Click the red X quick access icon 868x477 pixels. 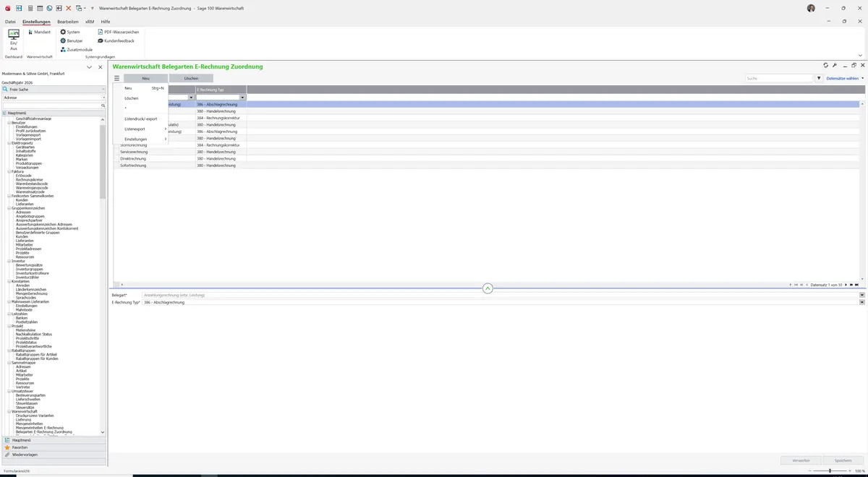point(69,8)
